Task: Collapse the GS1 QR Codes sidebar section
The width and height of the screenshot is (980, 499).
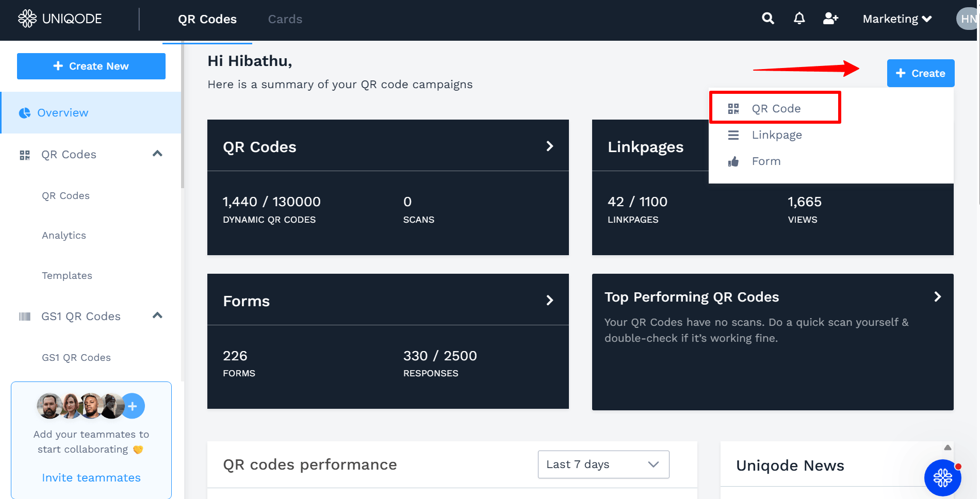Action: [158, 315]
